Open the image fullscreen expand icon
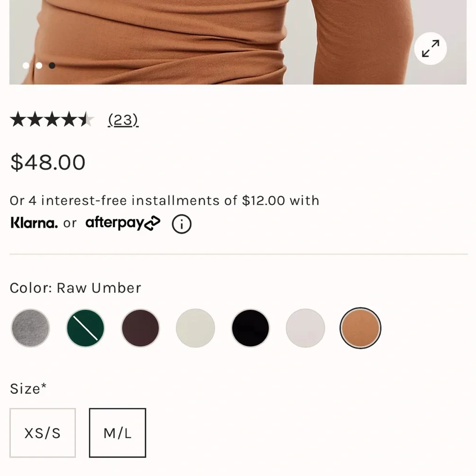The image size is (476, 476). 430,48
